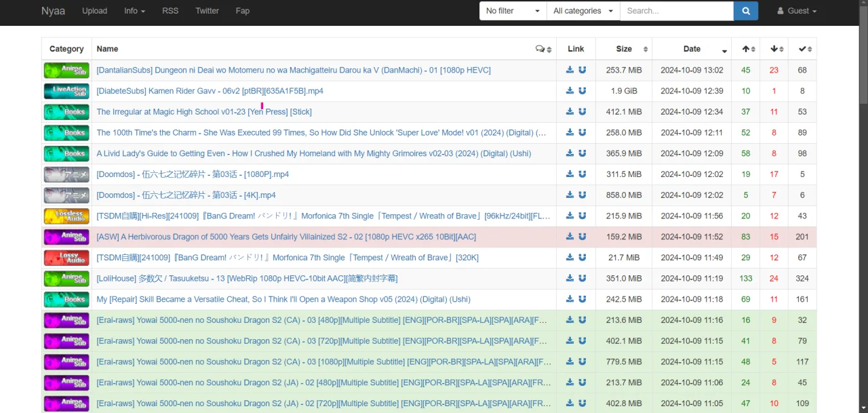Open the No filter dropdown
This screenshot has width=868, height=413.
click(513, 11)
